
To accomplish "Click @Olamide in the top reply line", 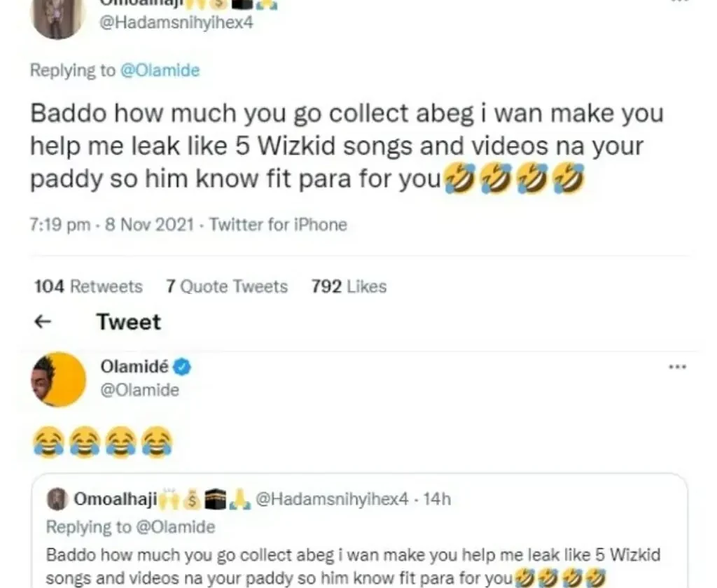I will [x=160, y=70].
